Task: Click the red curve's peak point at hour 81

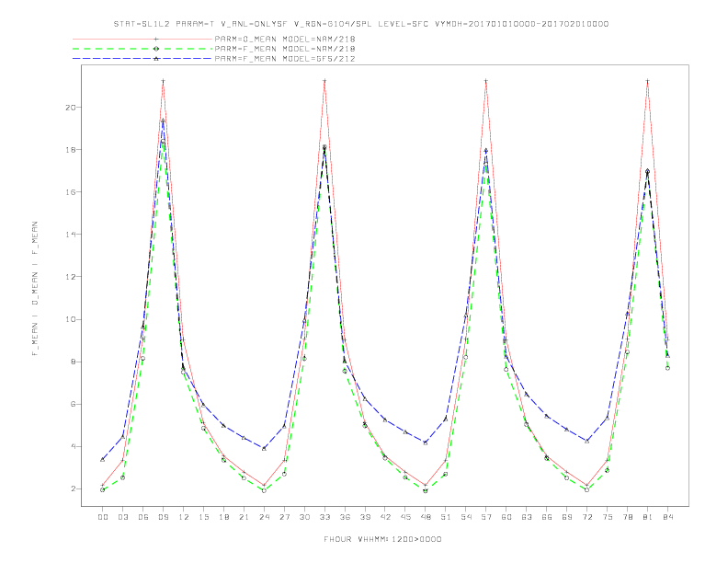Action: (648, 81)
